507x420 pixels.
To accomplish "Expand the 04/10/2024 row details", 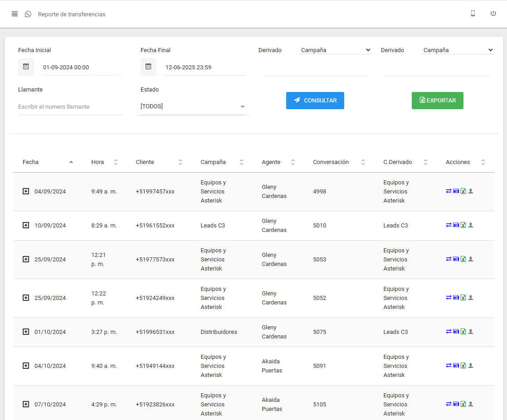I will (x=26, y=366).
